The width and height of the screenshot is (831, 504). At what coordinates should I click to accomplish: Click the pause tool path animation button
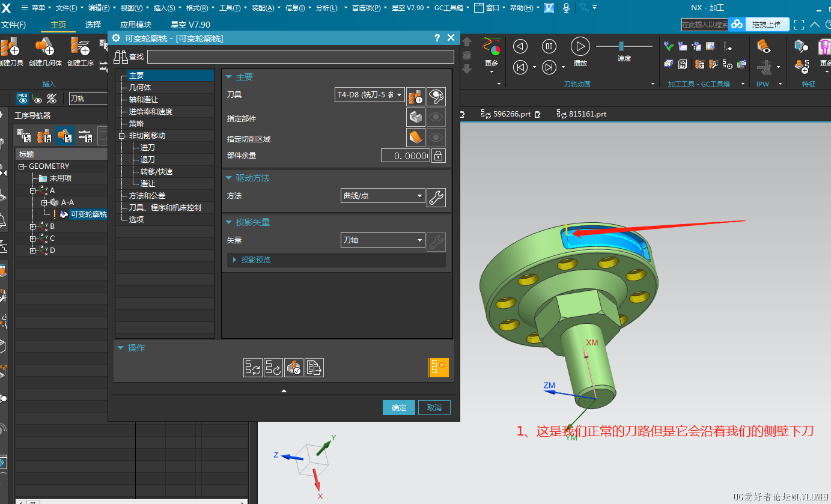tap(549, 46)
